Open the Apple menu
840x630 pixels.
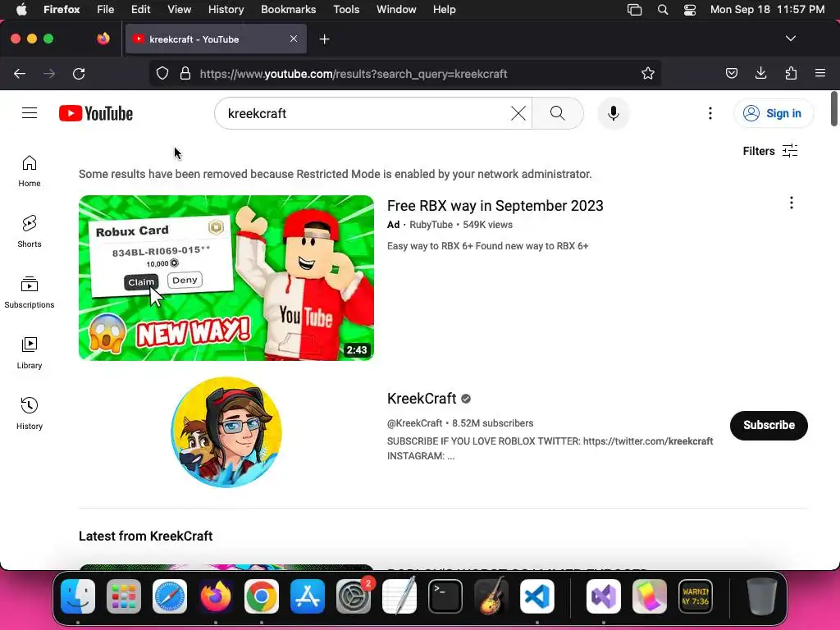(21, 10)
